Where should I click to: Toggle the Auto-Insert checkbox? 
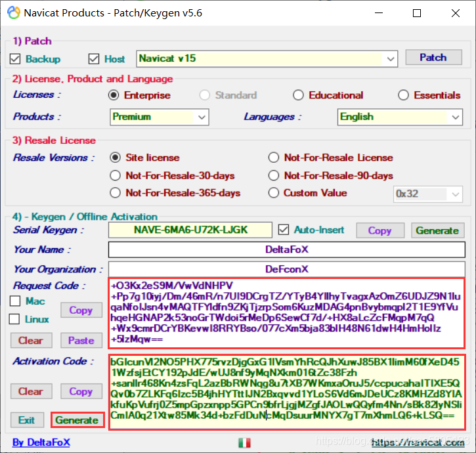(284, 230)
